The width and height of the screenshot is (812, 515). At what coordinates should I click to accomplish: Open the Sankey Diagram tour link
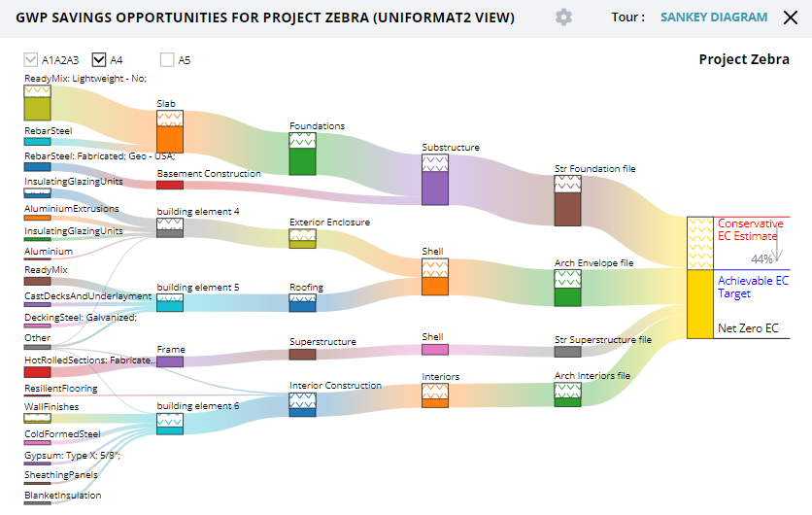pyautogui.click(x=714, y=17)
